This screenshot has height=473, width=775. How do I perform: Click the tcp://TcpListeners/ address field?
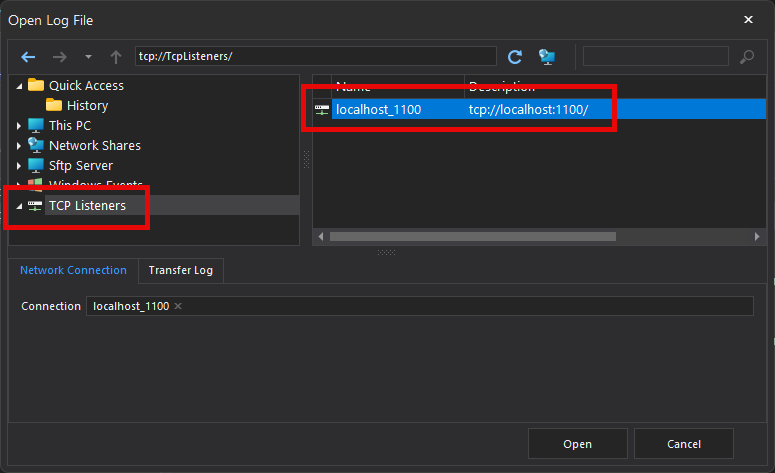coord(316,56)
